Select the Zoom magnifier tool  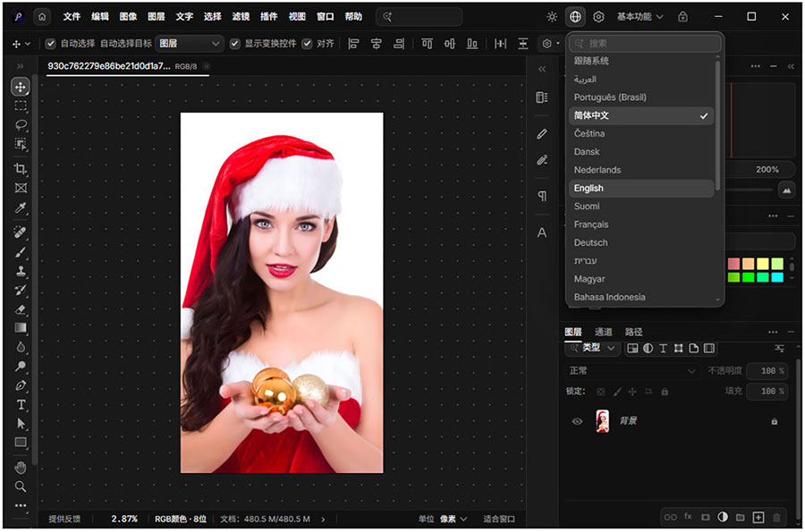click(x=21, y=486)
